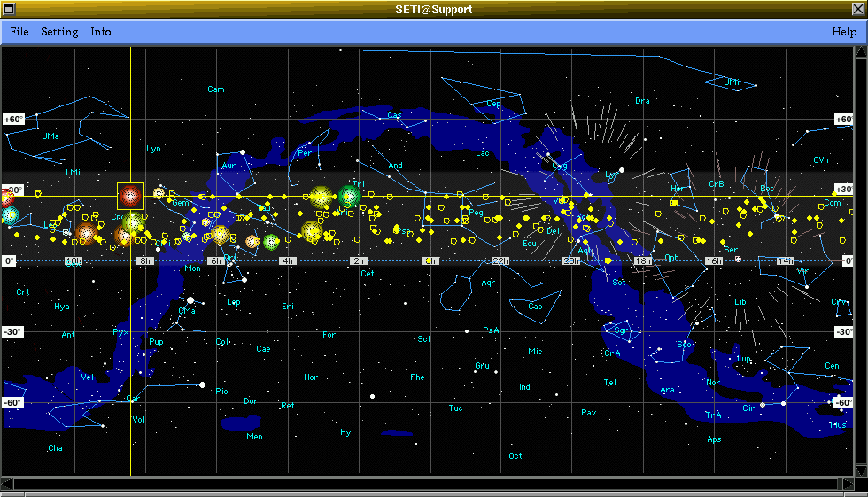
Task: Click the '4h' right ascension label
Action: 287,261
